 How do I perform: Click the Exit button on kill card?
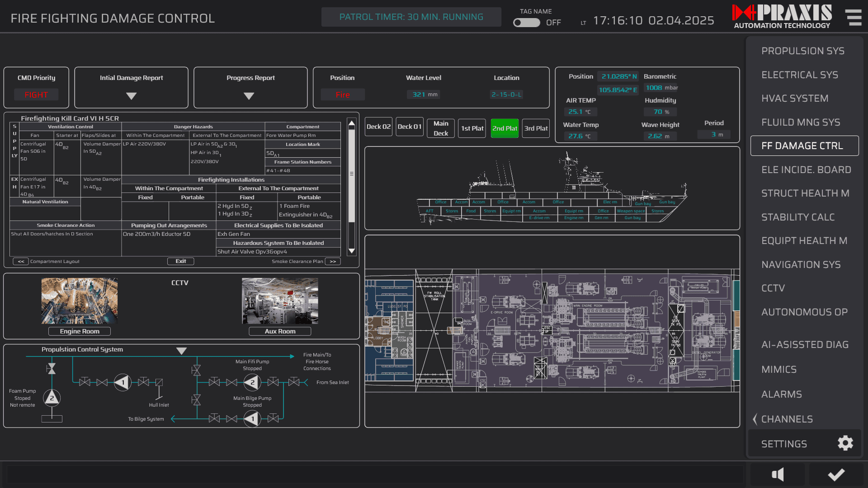(181, 261)
